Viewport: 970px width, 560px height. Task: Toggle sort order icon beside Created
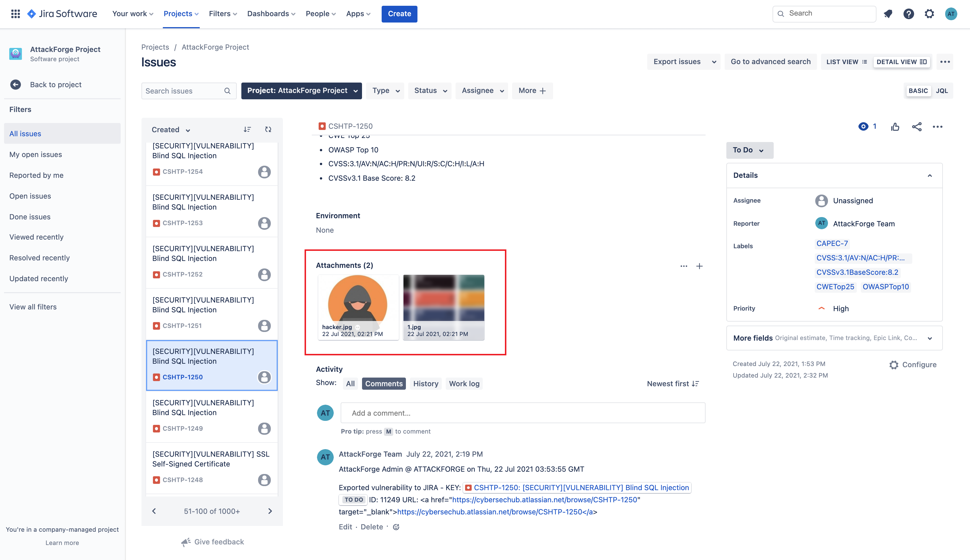247,130
